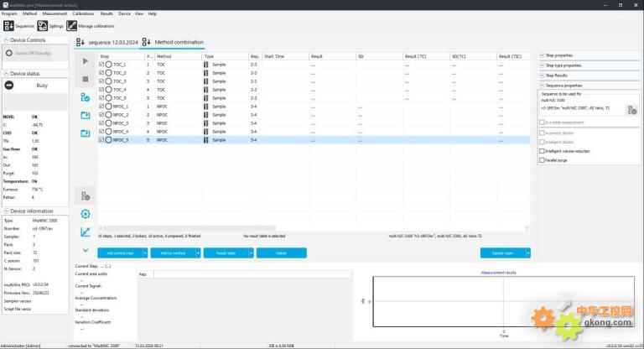The height and width of the screenshot is (349, 644).
Task: Click the sequence device icon in Sequence properties
Action: click(632, 110)
